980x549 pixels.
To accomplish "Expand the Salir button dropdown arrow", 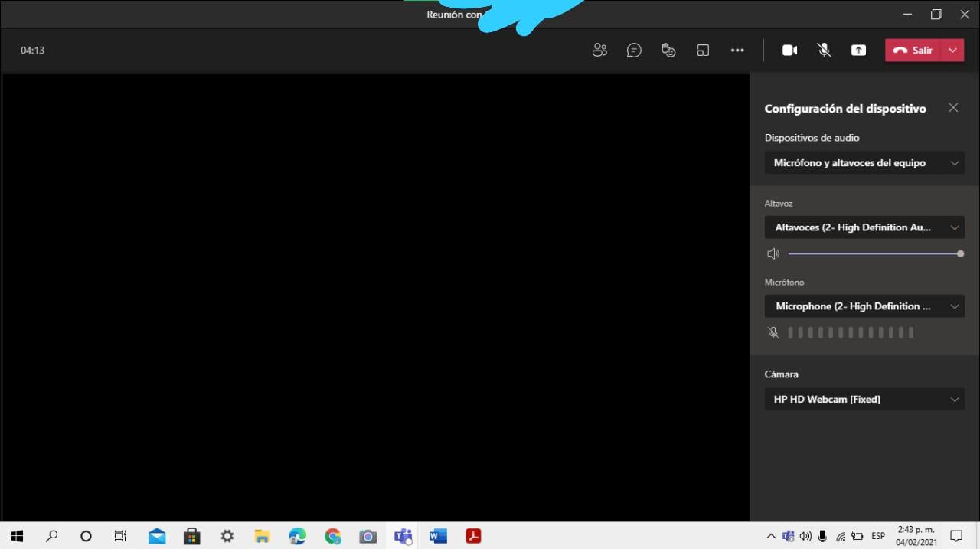I will pos(953,50).
